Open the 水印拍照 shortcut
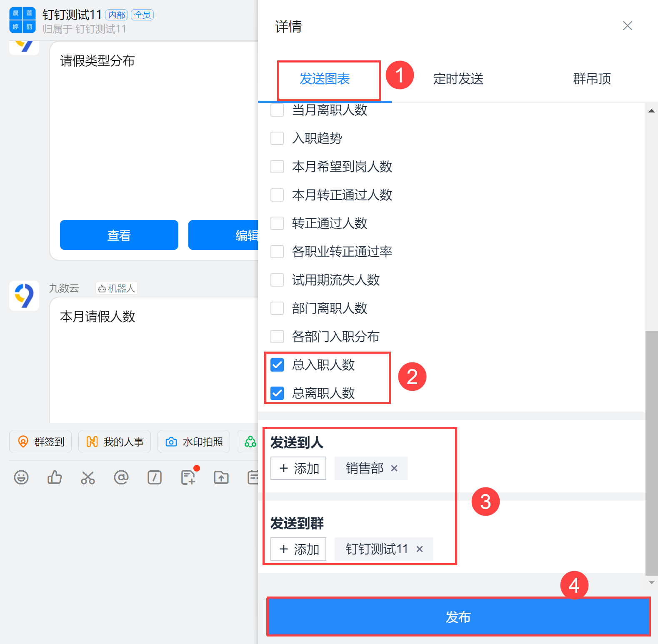 [194, 442]
